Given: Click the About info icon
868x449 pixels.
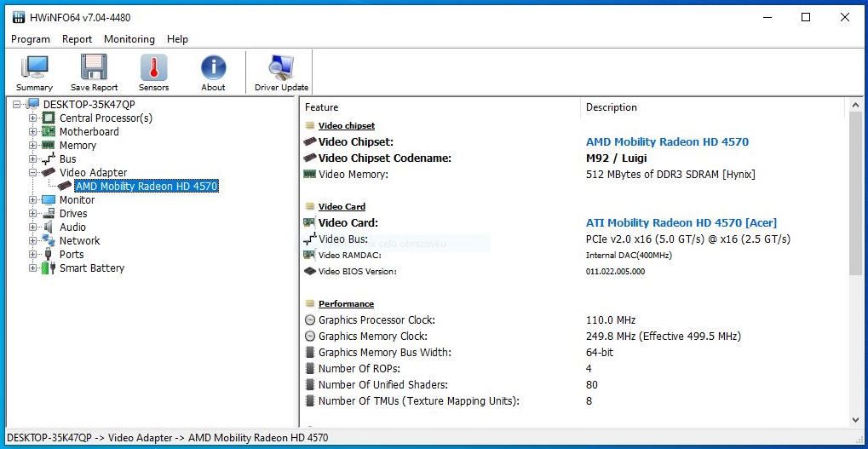Looking at the screenshot, I should click(x=213, y=72).
